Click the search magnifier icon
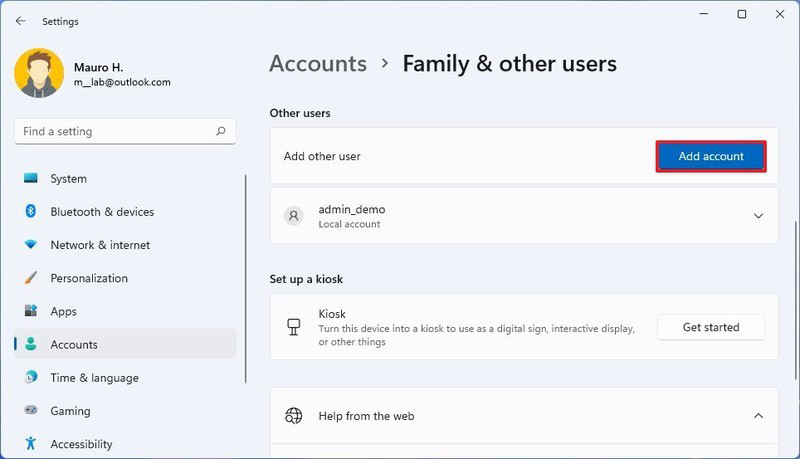 pos(220,132)
